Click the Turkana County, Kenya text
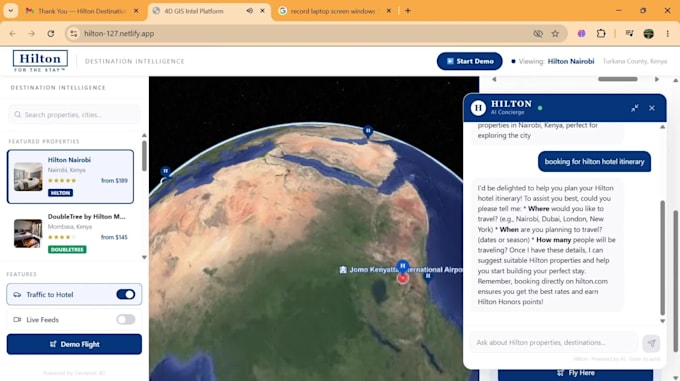 pos(635,61)
